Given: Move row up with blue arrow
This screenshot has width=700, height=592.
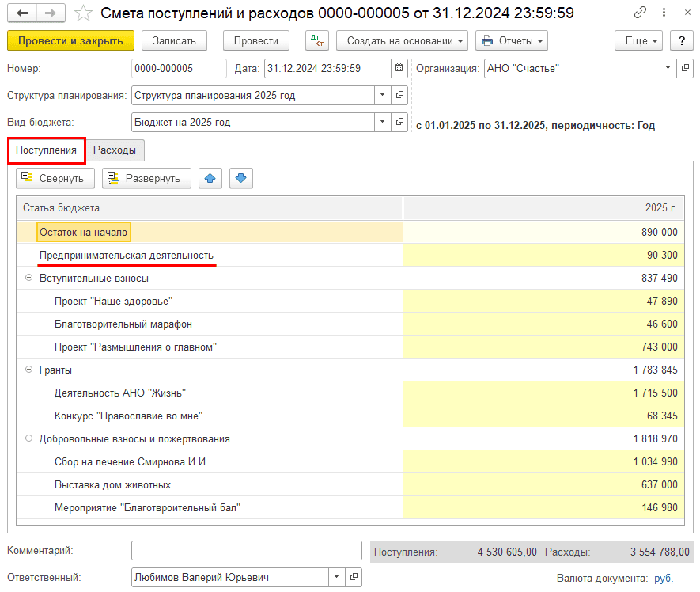Looking at the screenshot, I should tap(210, 178).
